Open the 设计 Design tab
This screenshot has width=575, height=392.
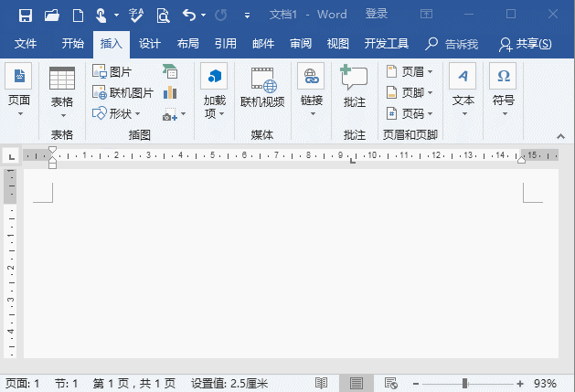point(150,44)
